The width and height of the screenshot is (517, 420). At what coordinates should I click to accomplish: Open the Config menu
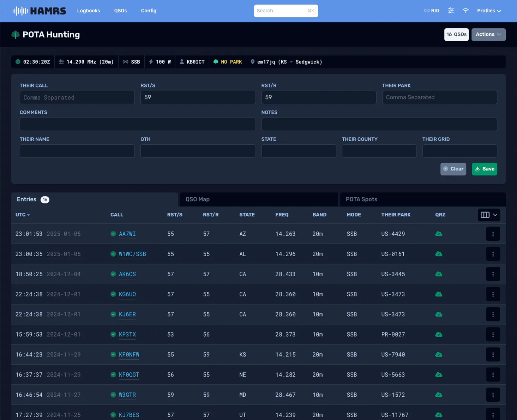coord(149,11)
